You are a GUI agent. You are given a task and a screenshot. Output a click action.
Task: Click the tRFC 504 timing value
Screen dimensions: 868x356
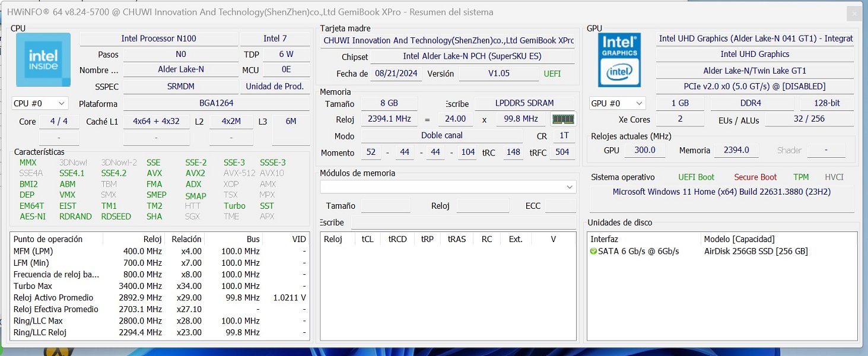(x=562, y=152)
